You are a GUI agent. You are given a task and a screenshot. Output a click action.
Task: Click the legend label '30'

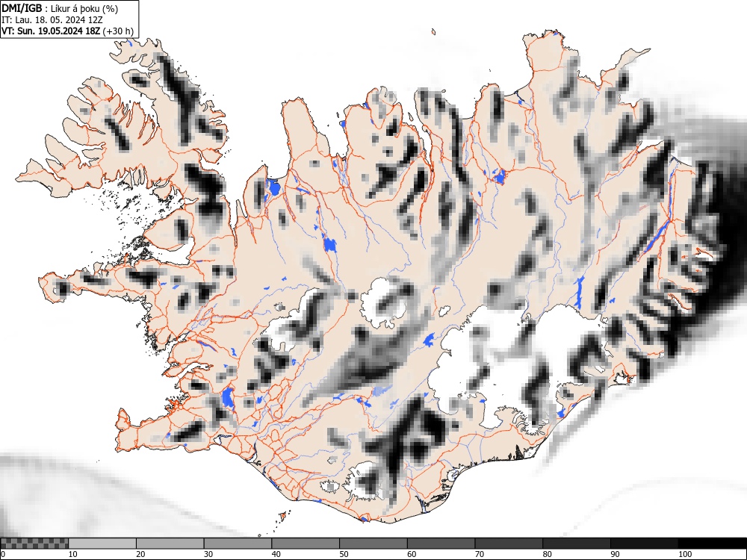point(208,554)
